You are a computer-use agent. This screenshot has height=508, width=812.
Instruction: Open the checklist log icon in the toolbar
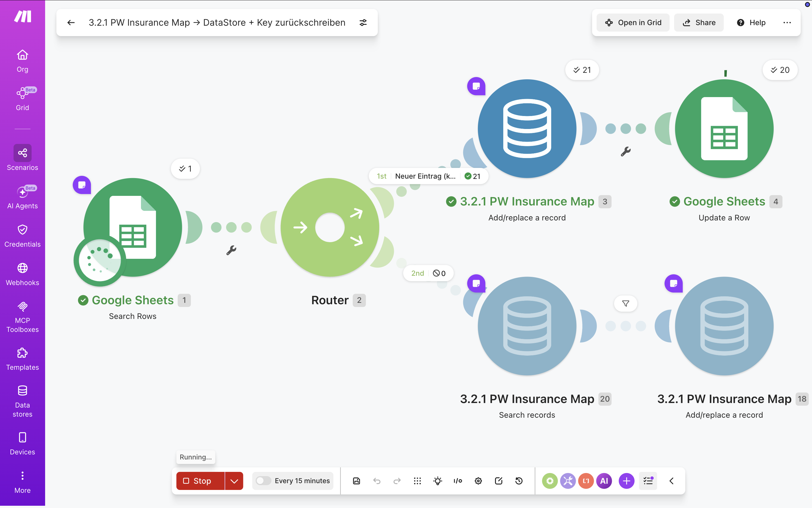pyautogui.click(x=648, y=481)
